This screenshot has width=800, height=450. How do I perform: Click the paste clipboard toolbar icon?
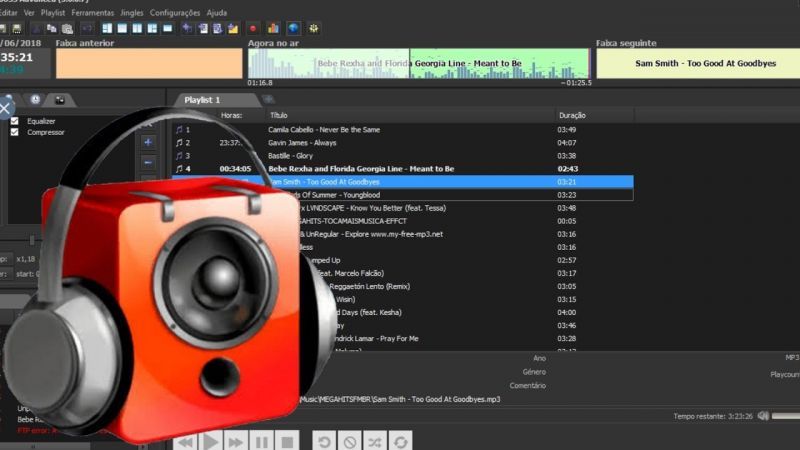(x=67, y=29)
